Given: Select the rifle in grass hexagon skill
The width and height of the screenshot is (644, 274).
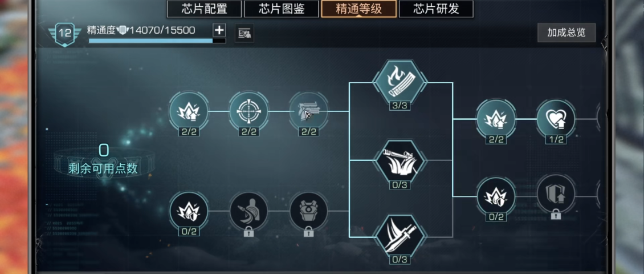Looking at the screenshot, I should [x=400, y=162].
